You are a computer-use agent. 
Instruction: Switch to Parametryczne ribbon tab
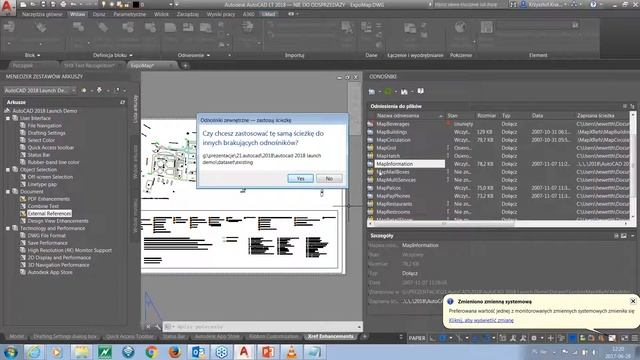[129, 14]
